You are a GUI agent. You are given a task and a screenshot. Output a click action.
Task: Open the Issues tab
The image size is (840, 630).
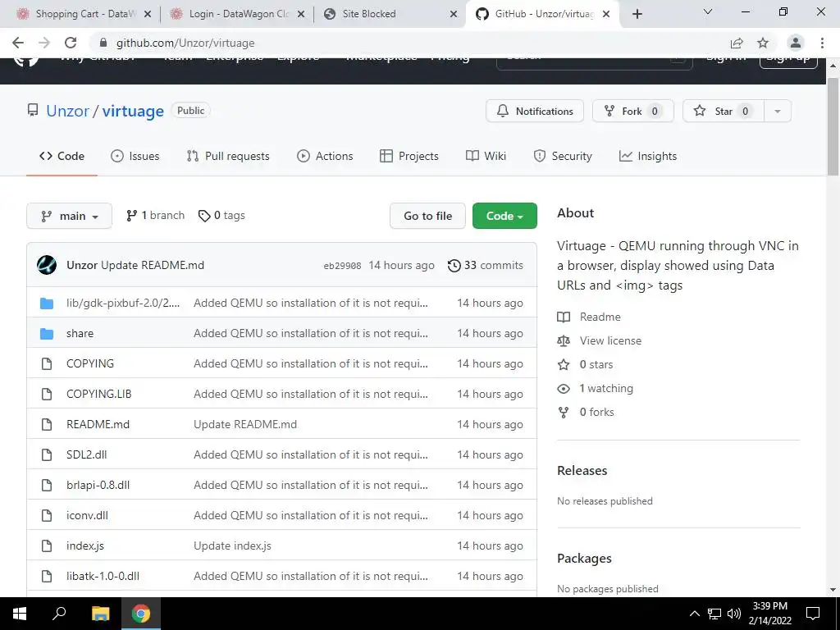coord(135,156)
